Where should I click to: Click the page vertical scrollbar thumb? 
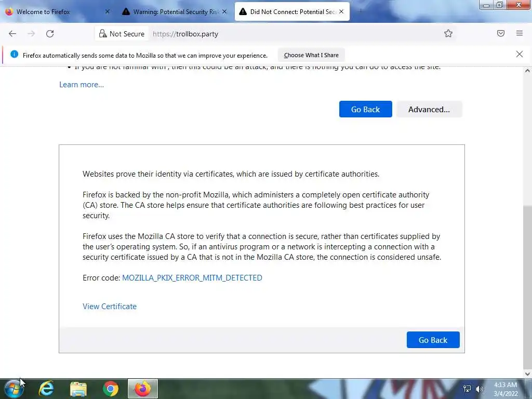tap(527, 286)
